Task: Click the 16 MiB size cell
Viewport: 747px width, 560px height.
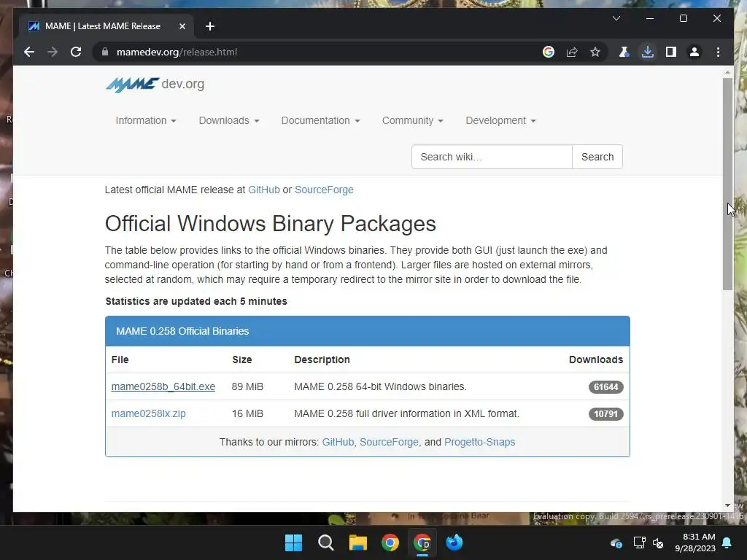Action: [x=247, y=414]
